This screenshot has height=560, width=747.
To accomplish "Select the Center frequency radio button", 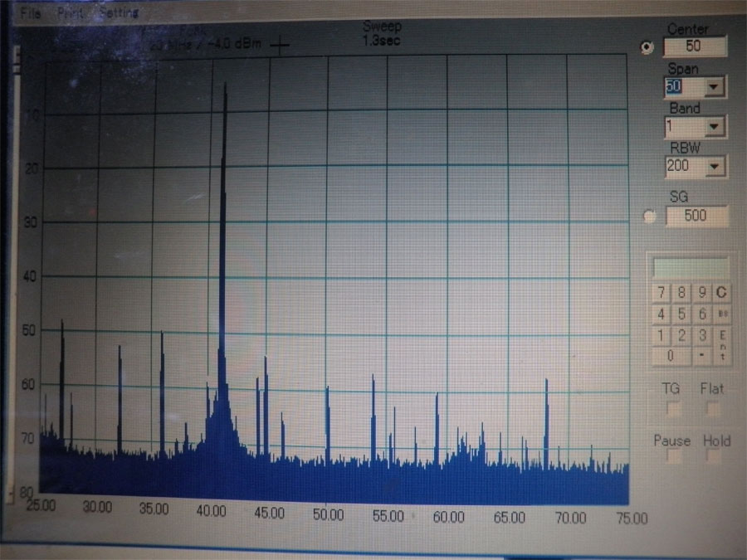I will point(647,48).
